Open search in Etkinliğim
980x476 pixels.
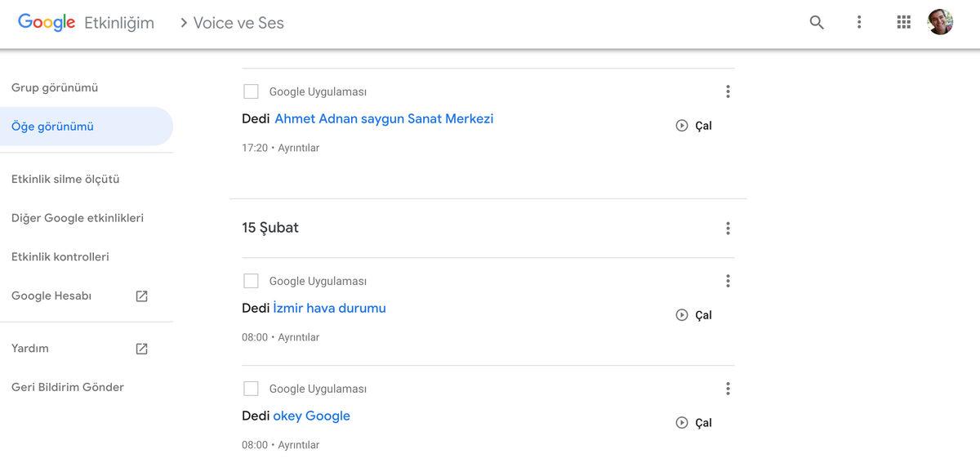(816, 22)
